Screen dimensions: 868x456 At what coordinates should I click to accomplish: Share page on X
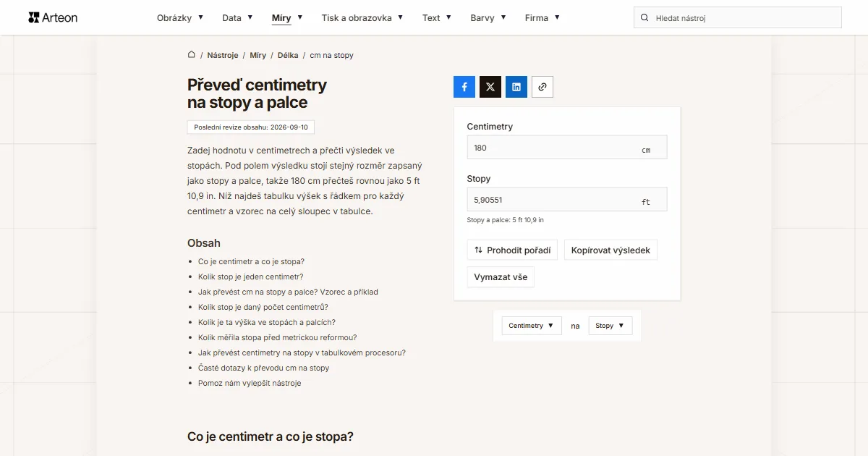click(x=490, y=87)
